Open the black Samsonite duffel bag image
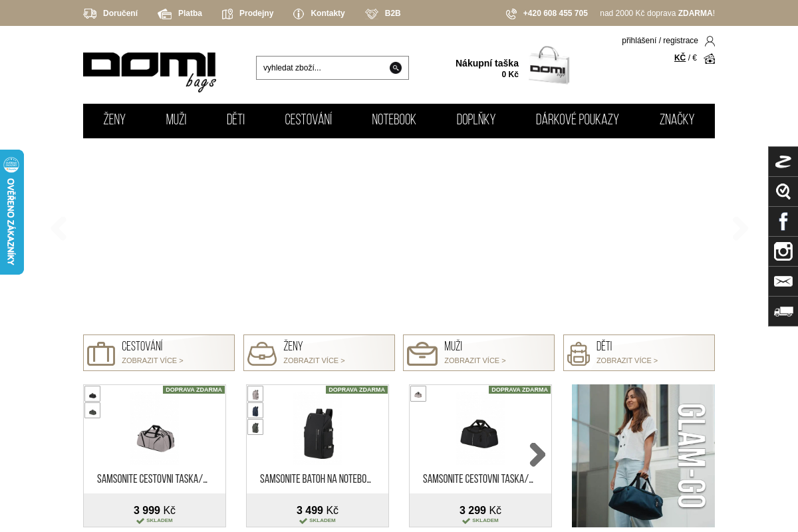This screenshot has height=532, width=798. 479,434
